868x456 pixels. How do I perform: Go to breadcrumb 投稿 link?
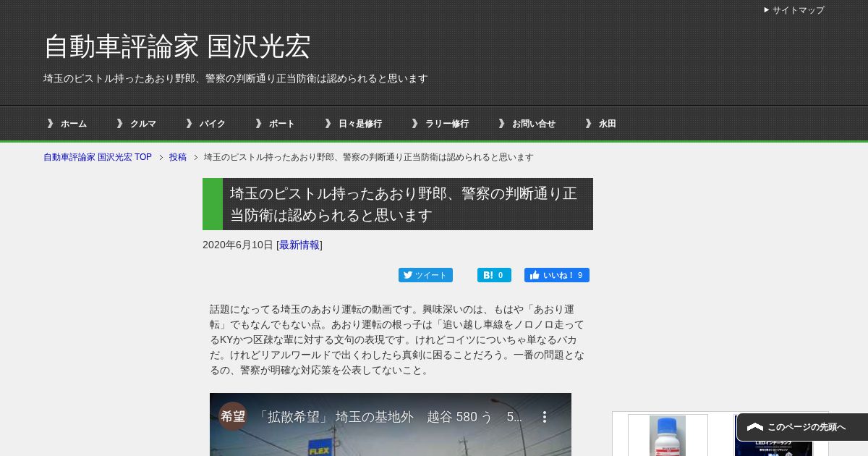pyautogui.click(x=178, y=157)
